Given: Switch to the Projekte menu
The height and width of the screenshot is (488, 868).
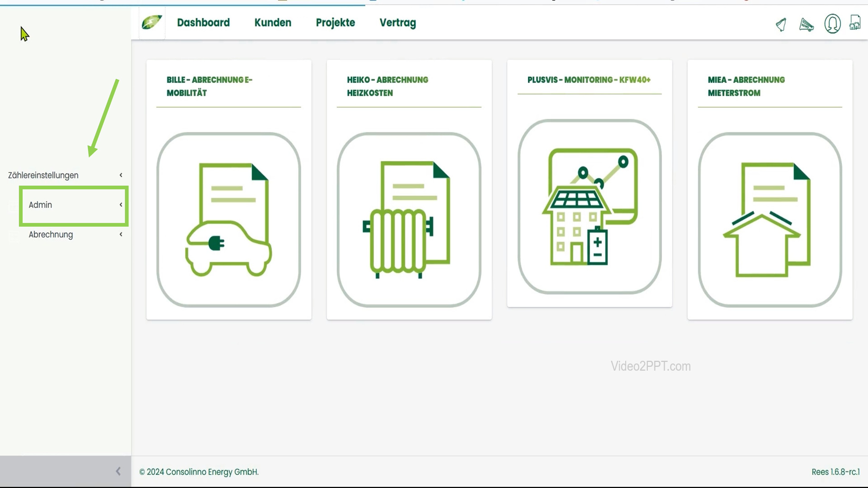Looking at the screenshot, I should [335, 23].
